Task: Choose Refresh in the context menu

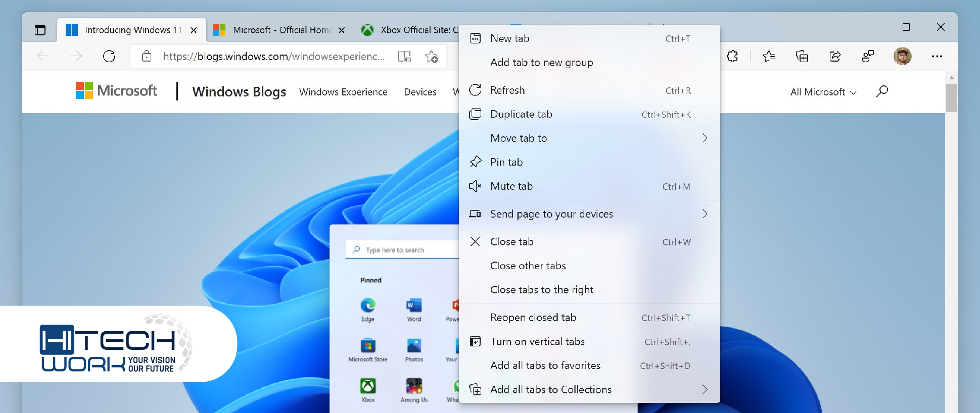Action: [589, 90]
